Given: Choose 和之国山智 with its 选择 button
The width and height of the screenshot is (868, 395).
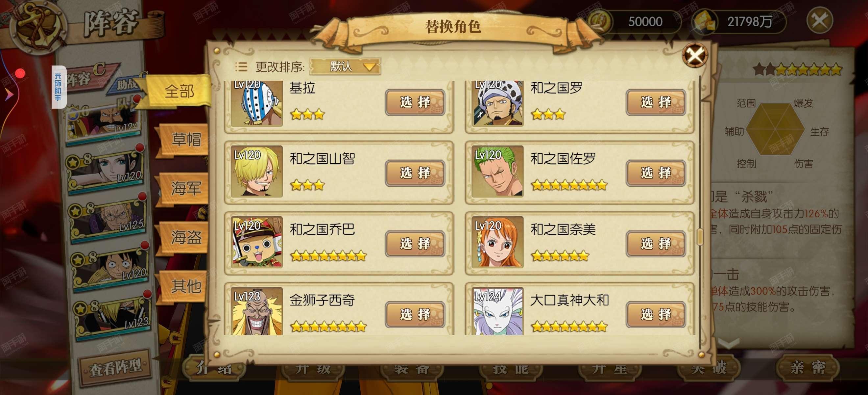Looking at the screenshot, I should coord(415,173).
